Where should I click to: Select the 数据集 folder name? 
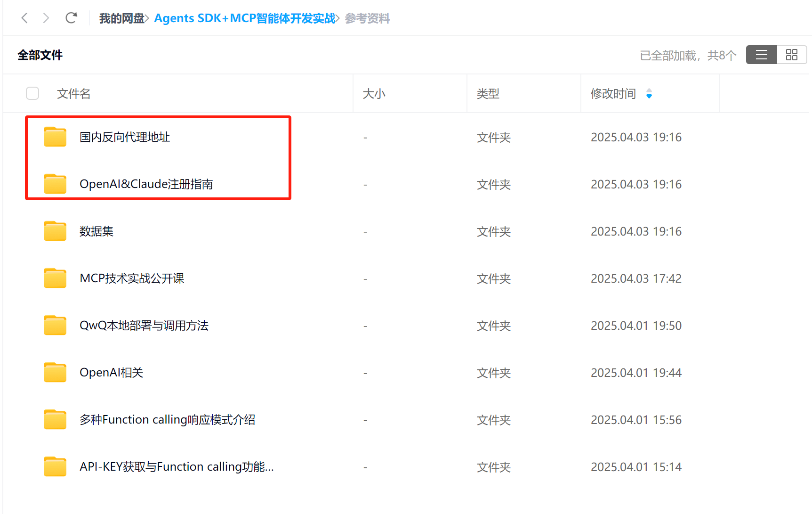pyautogui.click(x=96, y=231)
